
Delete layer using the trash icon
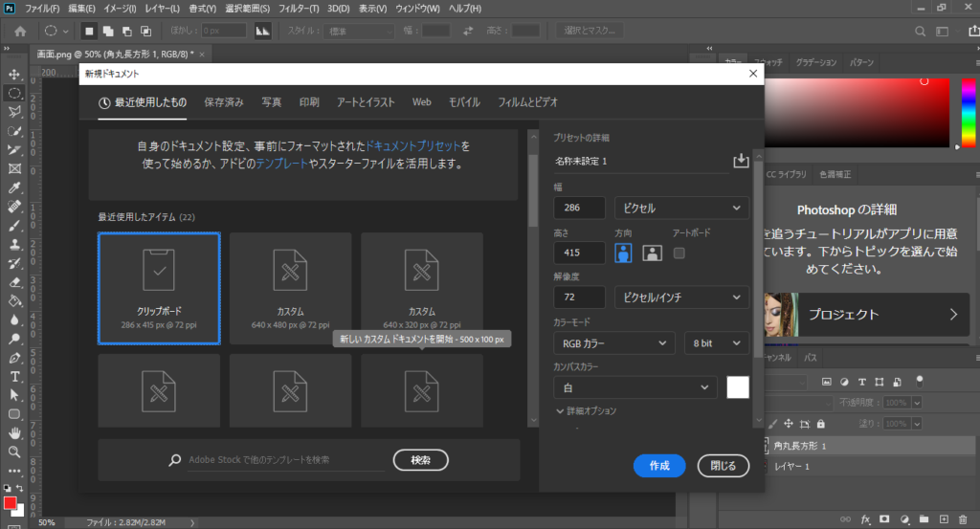click(963, 519)
